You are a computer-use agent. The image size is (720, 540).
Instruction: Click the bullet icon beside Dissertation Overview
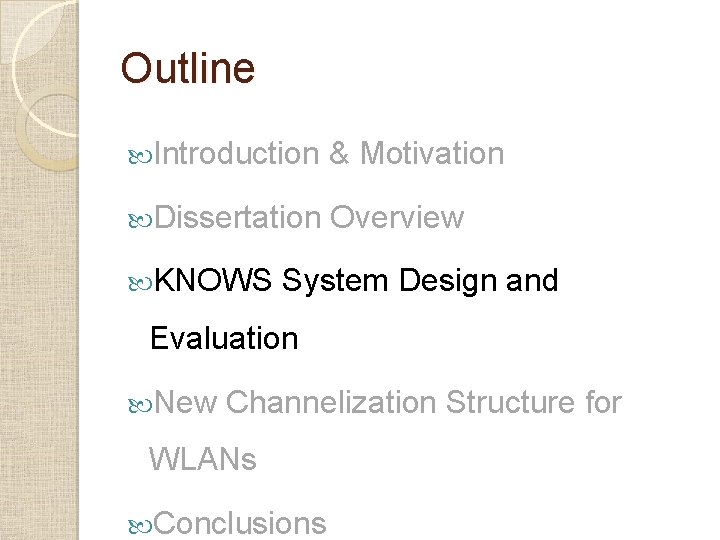pos(140,221)
